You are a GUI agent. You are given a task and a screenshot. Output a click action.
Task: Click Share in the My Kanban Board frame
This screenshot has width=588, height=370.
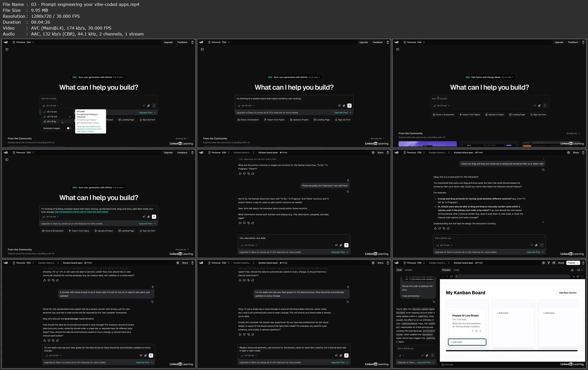pos(561,263)
